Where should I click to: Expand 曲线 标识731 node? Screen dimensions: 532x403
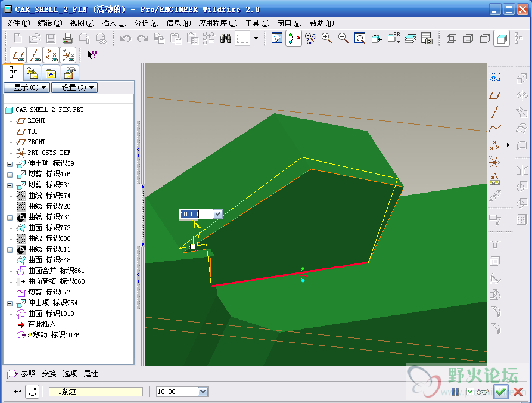10,218
